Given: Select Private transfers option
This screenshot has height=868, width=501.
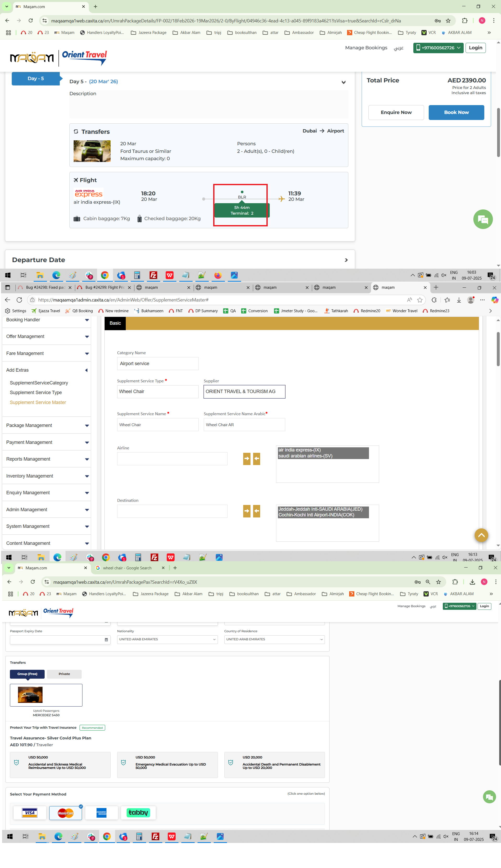Looking at the screenshot, I should 64,674.
